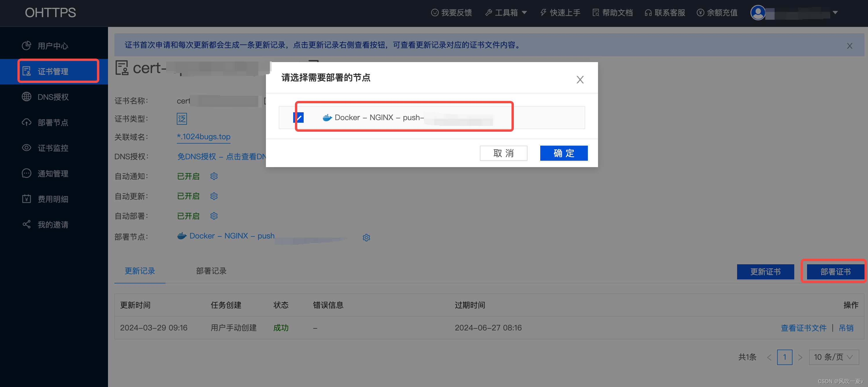Click the 过期时间 column header

(470, 305)
